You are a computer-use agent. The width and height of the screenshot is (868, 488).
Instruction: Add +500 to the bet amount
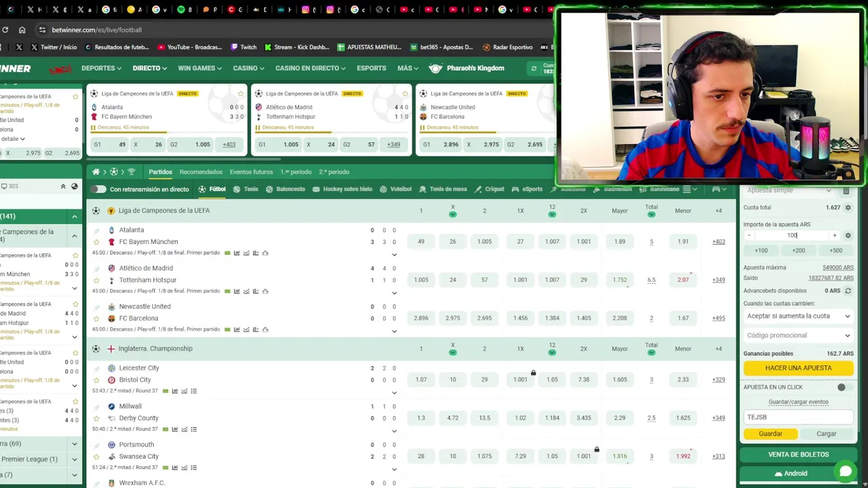[x=835, y=251]
